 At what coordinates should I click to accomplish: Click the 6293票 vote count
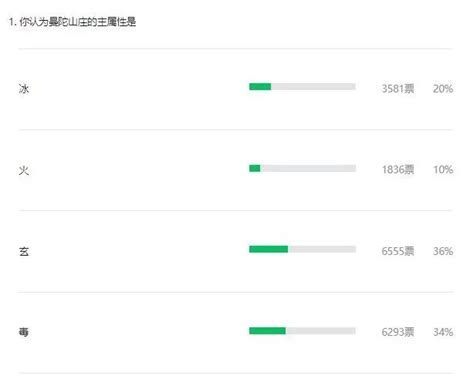[398, 332]
